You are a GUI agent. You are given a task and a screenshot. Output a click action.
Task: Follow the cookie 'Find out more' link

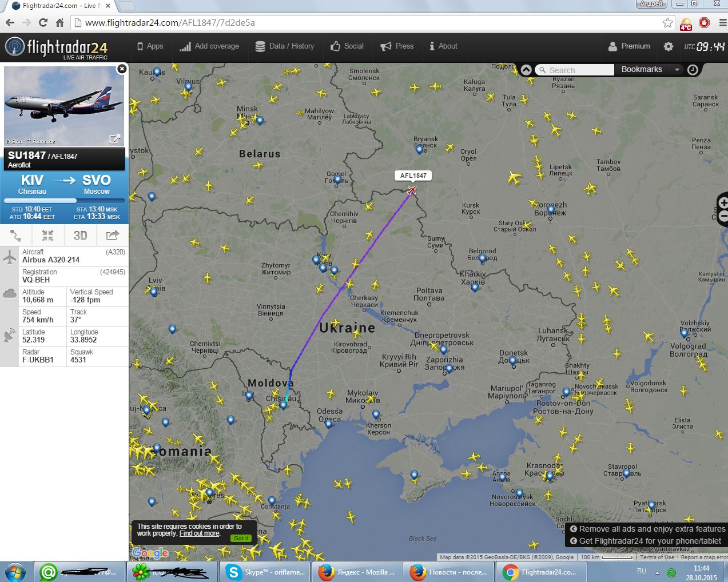click(x=199, y=533)
